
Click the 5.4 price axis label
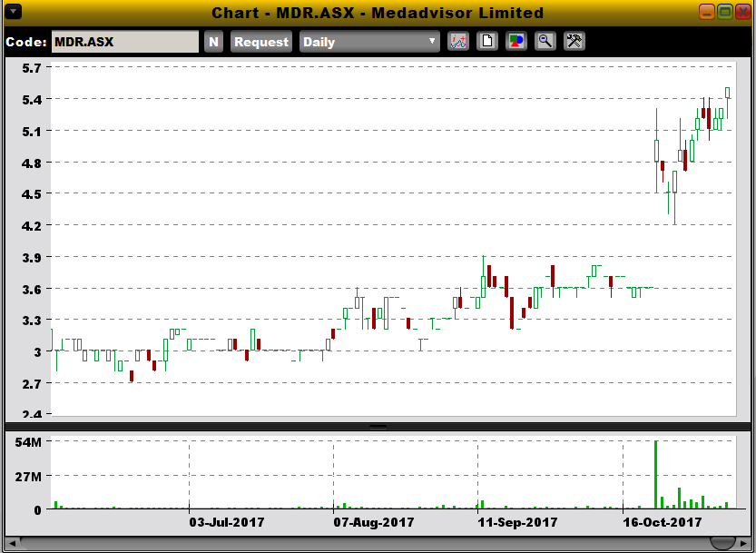(32, 99)
